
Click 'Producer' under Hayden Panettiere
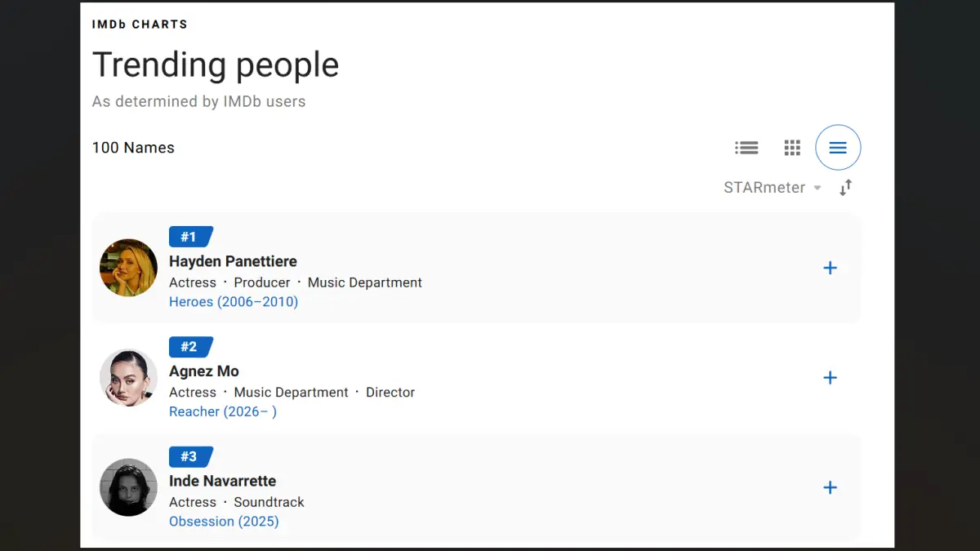pyautogui.click(x=262, y=282)
